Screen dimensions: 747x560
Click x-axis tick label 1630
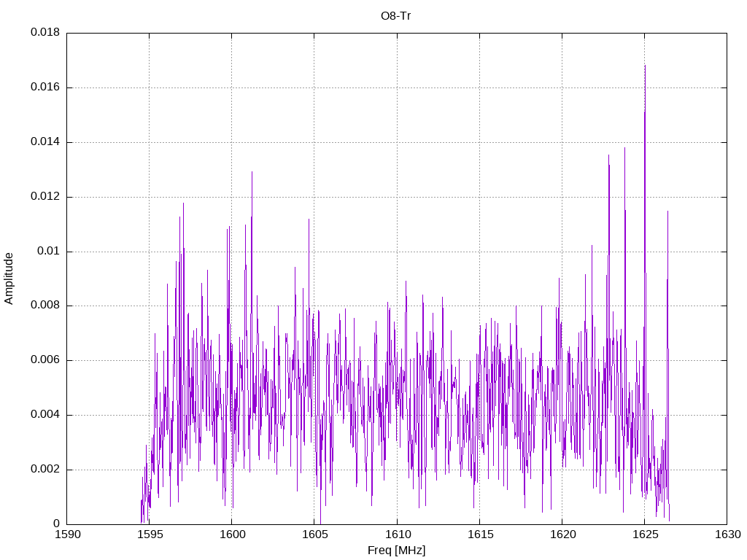pyautogui.click(x=728, y=534)
